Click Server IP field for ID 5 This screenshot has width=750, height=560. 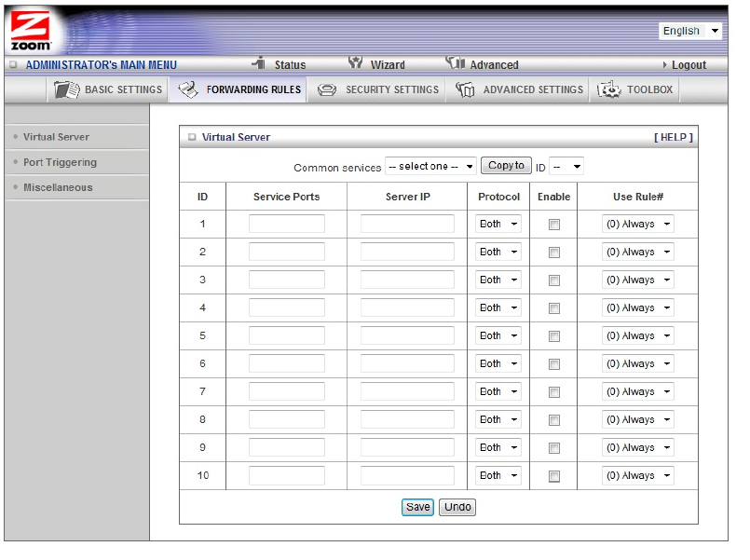(x=407, y=335)
